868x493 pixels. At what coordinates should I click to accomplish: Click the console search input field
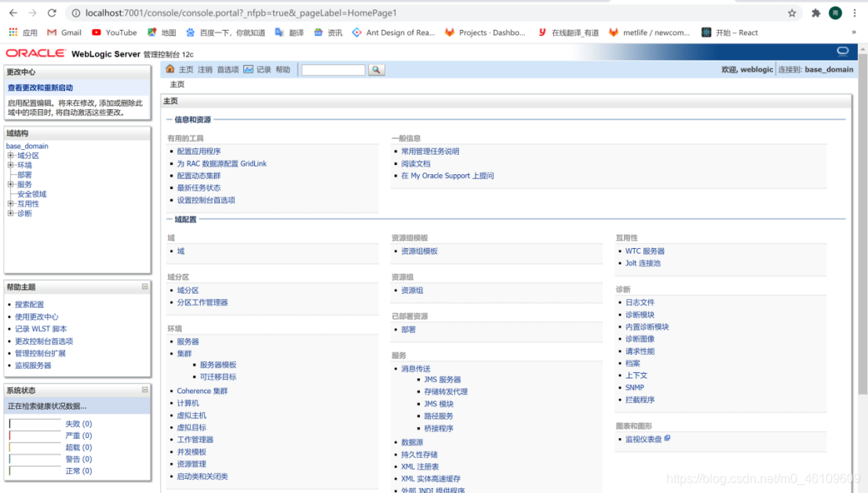pyautogui.click(x=334, y=70)
